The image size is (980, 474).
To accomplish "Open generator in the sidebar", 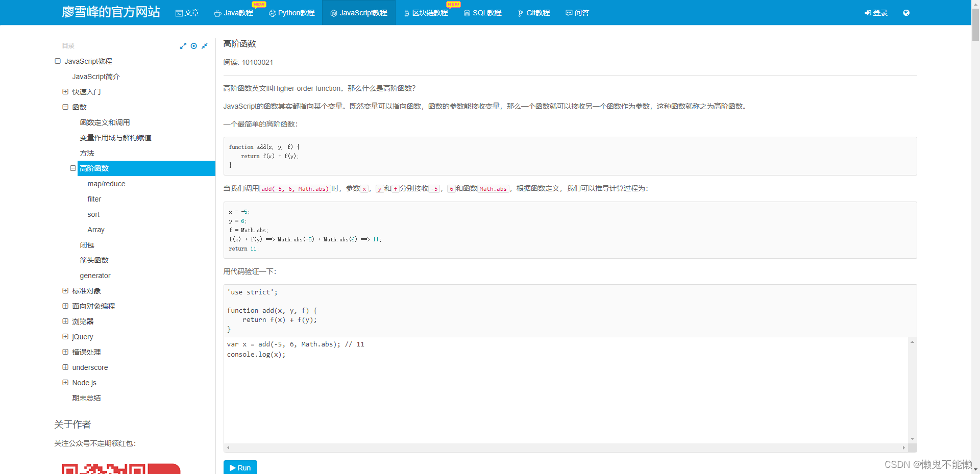I will [x=95, y=276].
